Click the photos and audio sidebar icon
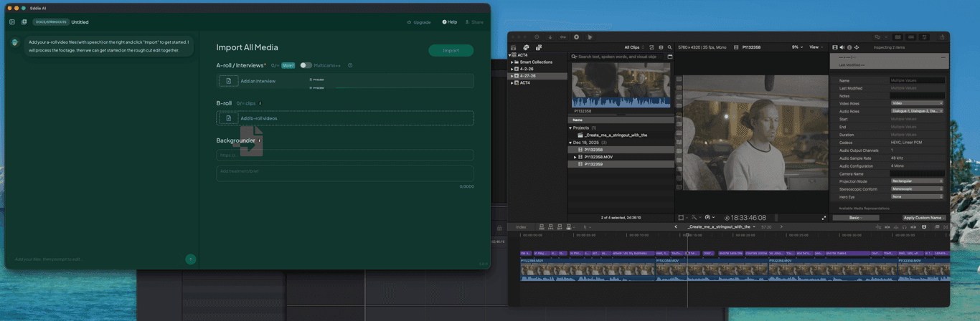This screenshot has height=321, width=980. click(x=526, y=47)
